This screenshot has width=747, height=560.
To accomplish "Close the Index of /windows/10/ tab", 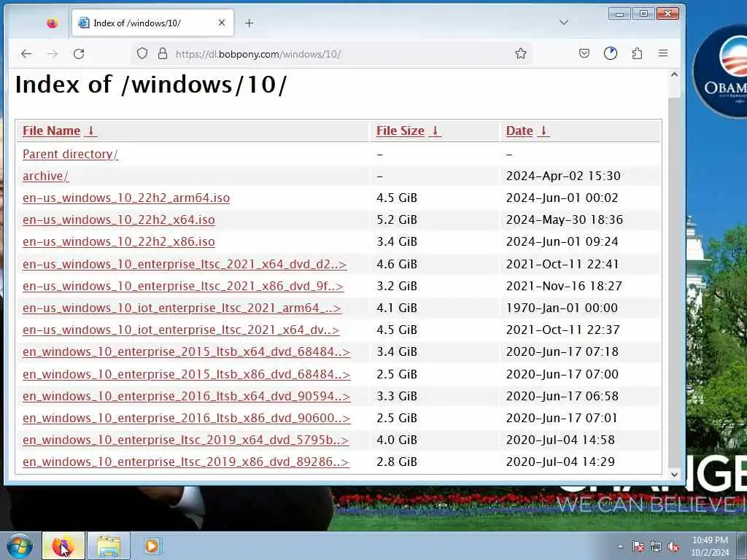I will pyautogui.click(x=222, y=23).
